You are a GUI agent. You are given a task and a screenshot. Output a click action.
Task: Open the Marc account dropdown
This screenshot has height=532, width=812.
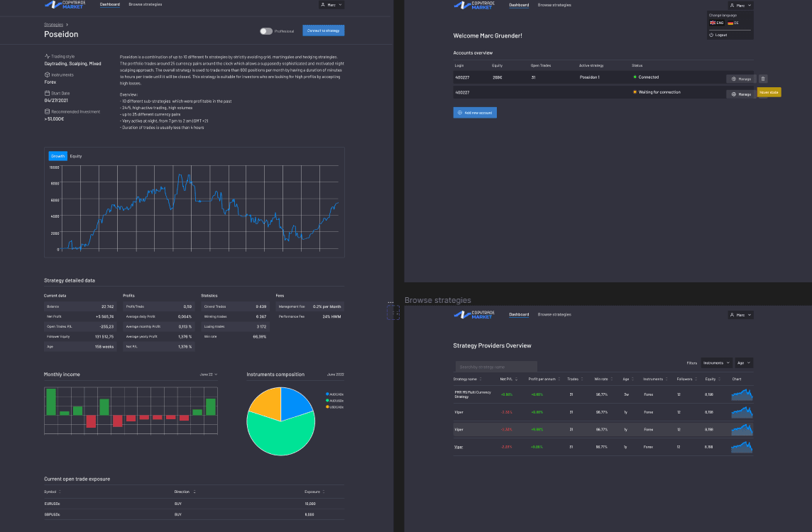[x=740, y=5]
